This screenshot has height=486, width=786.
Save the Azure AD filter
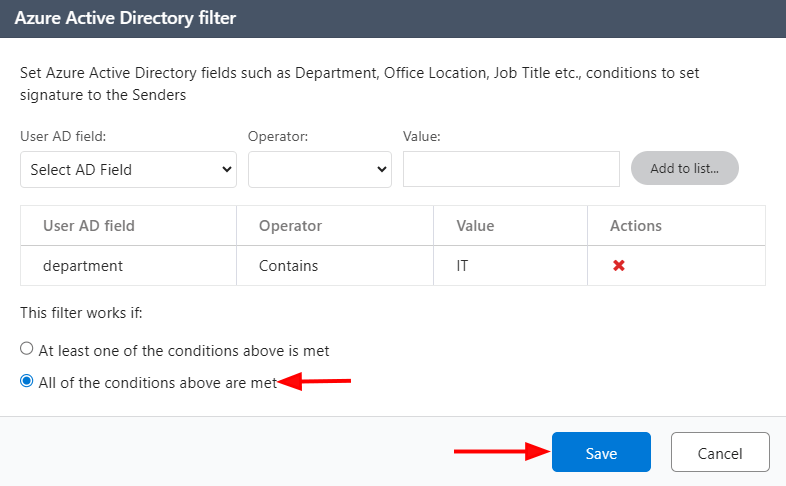(x=601, y=453)
